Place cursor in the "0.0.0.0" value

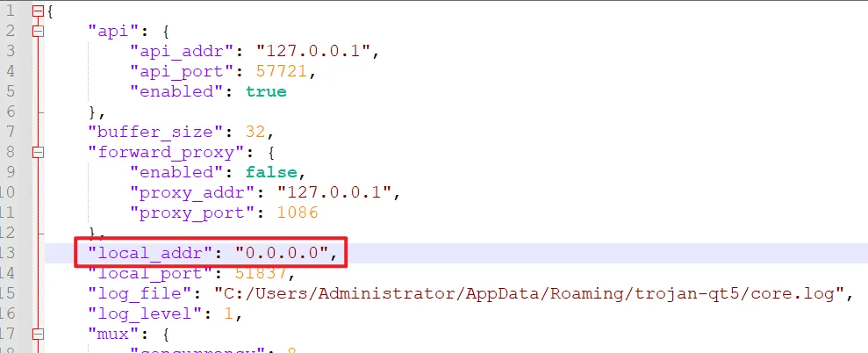[281, 253]
